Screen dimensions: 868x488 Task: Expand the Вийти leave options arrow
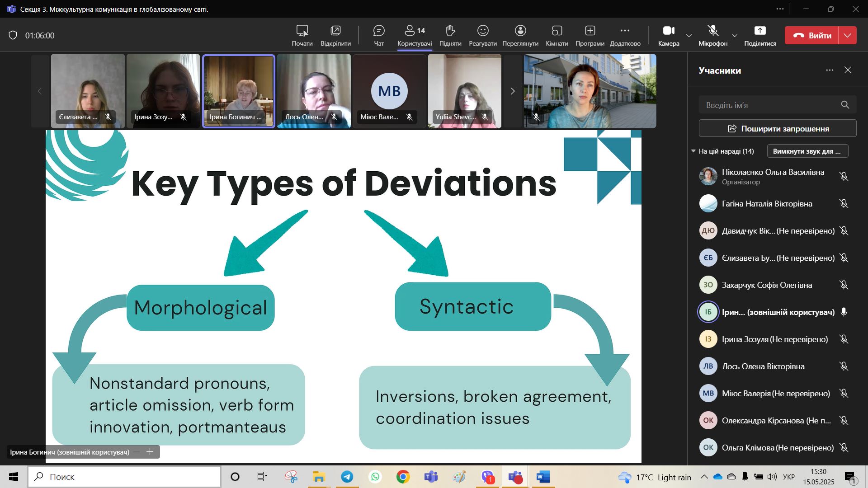848,35
